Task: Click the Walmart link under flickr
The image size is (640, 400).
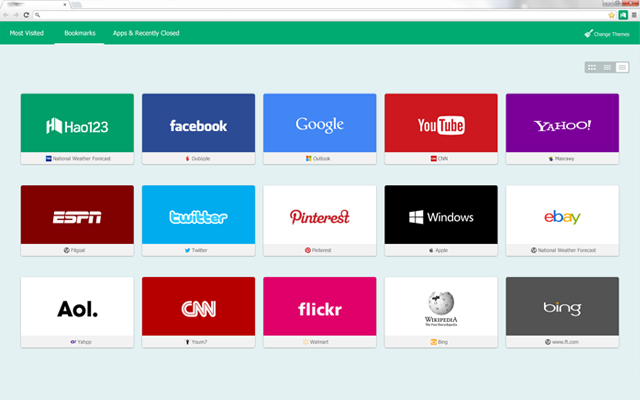Action: point(316,342)
